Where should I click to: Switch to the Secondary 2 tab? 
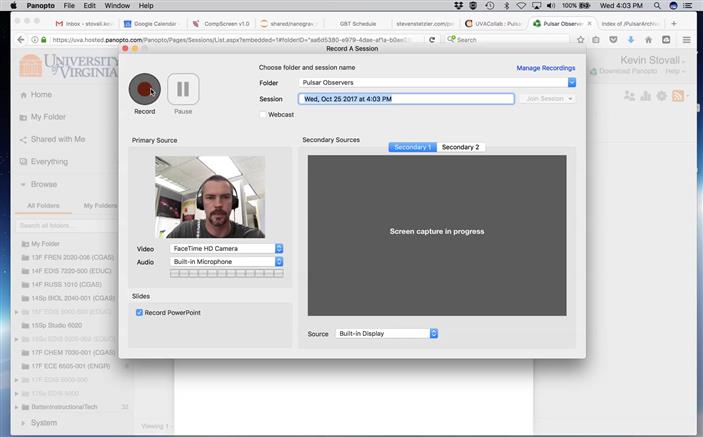[461, 147]
